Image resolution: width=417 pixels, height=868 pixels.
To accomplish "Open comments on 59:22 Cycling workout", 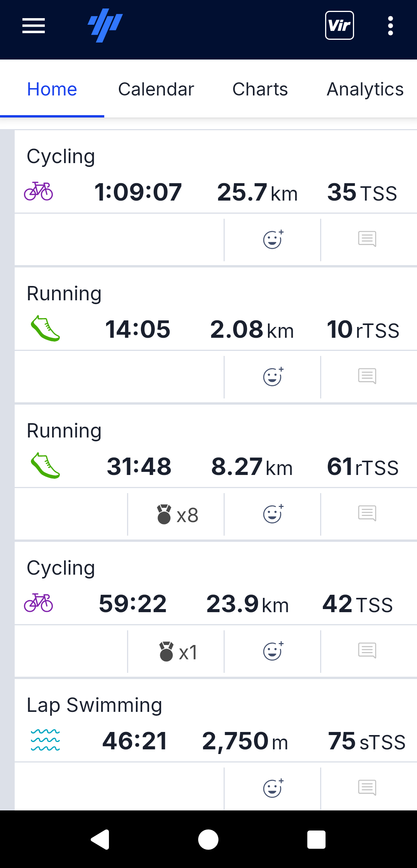I will tap(367, 651).
